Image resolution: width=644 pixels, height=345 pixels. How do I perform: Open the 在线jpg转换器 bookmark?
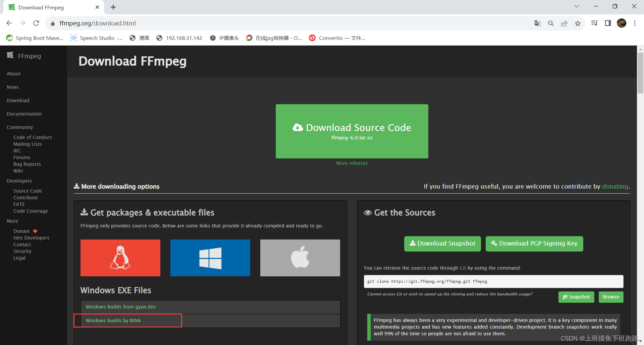(274, 38)
